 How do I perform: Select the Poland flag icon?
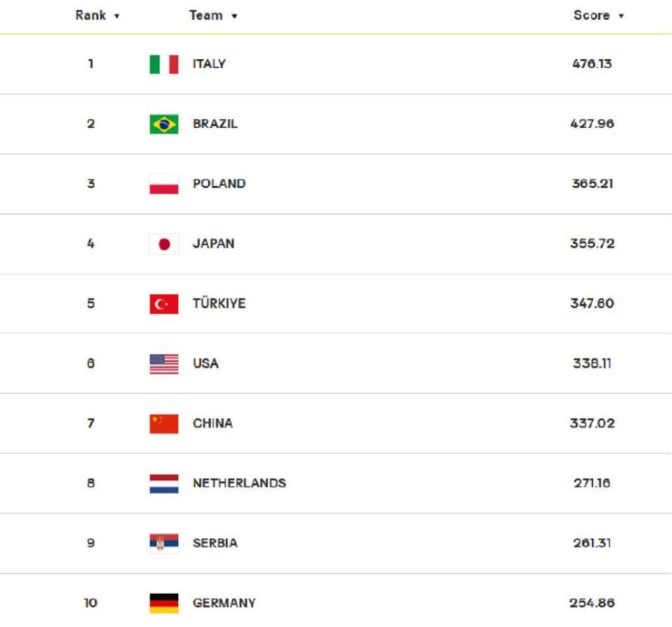click(x=164, y=184)
